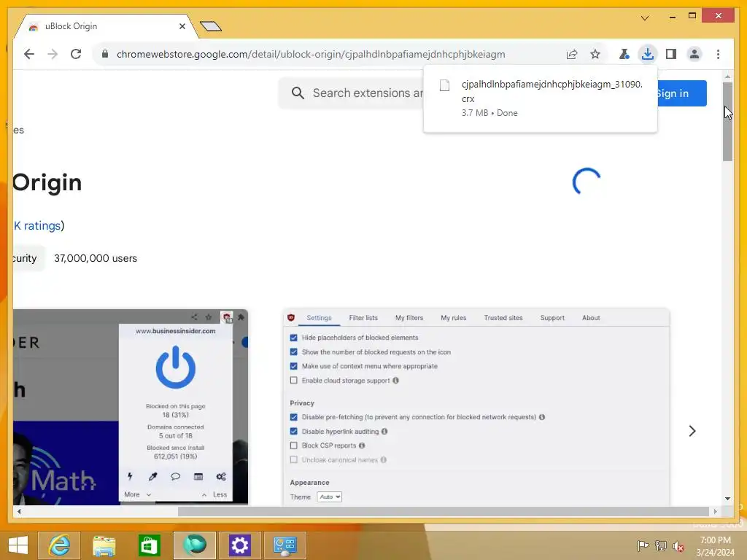Image resolution: width=747 pixels, height=560 pixels.
Task: Close the uBlock Origin tab
Action: click(x=182, y=26)
